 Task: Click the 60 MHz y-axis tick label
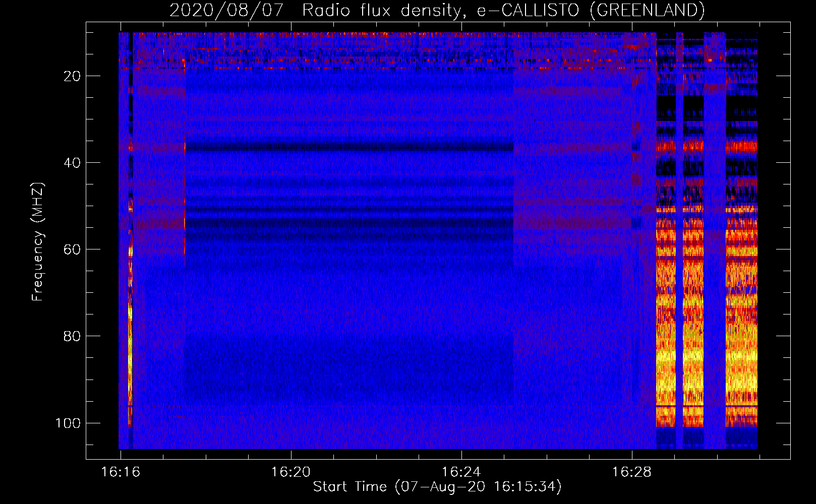tap(72, 249)
